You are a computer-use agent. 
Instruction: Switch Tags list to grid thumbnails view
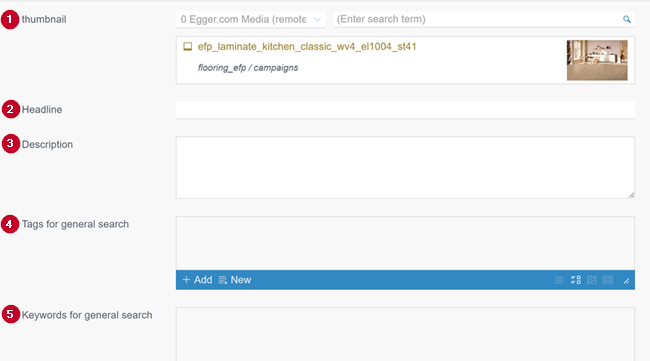coord(608,280)
